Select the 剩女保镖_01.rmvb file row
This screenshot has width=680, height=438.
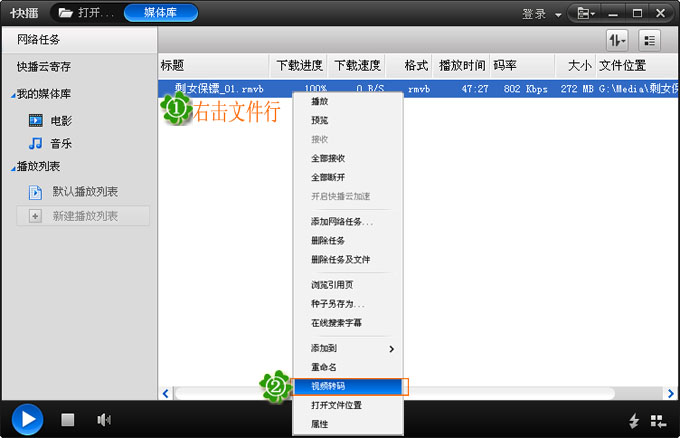(418, 89)
